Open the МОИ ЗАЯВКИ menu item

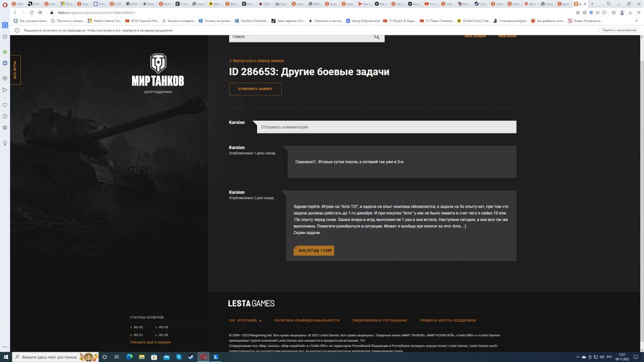(x=475, y=36)
